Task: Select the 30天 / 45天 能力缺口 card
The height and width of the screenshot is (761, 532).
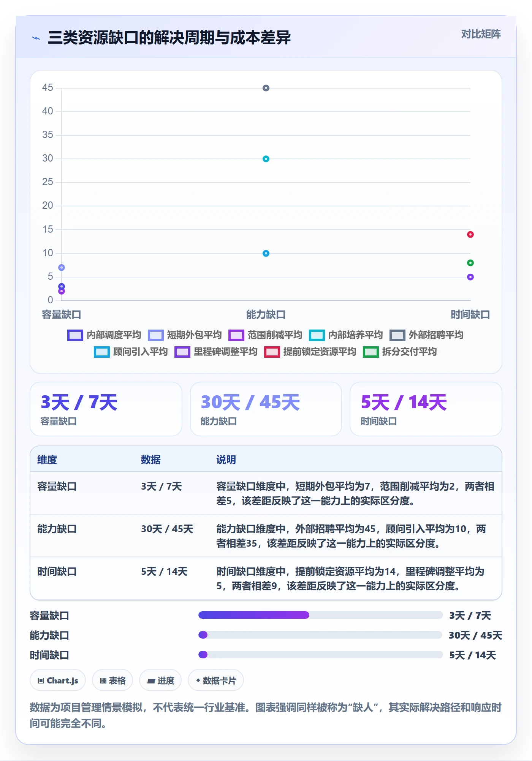Action: pyautogui.click(x=266, y=409)
